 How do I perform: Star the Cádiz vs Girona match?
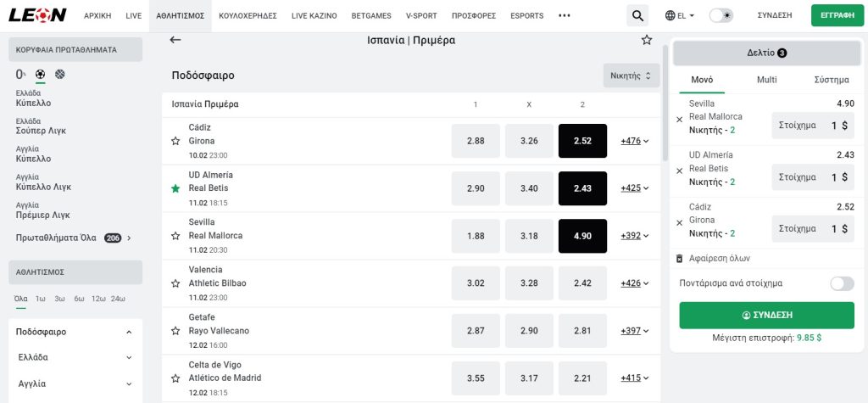pos(175,141)
